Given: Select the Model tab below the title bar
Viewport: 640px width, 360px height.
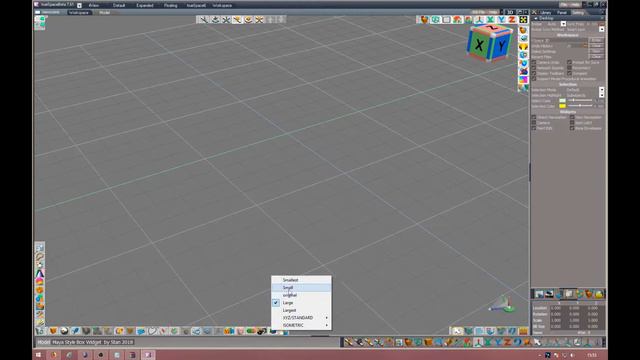Looking at the screenshot, I should click(x=104, y=13).
